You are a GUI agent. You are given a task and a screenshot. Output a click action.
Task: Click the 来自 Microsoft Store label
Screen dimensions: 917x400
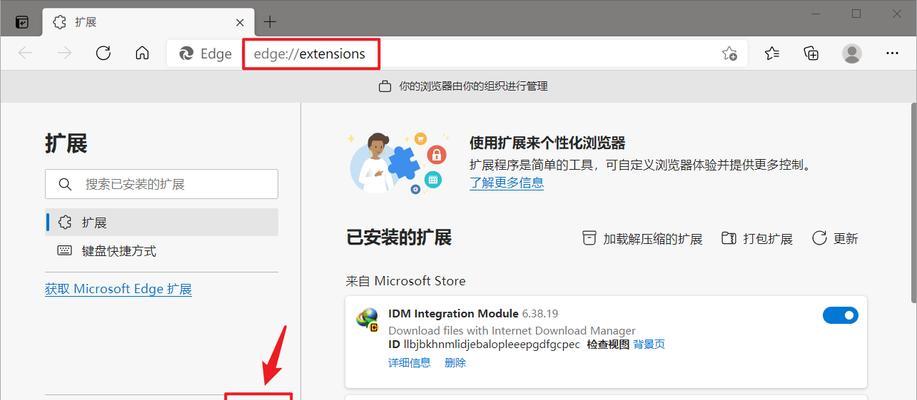405,281
